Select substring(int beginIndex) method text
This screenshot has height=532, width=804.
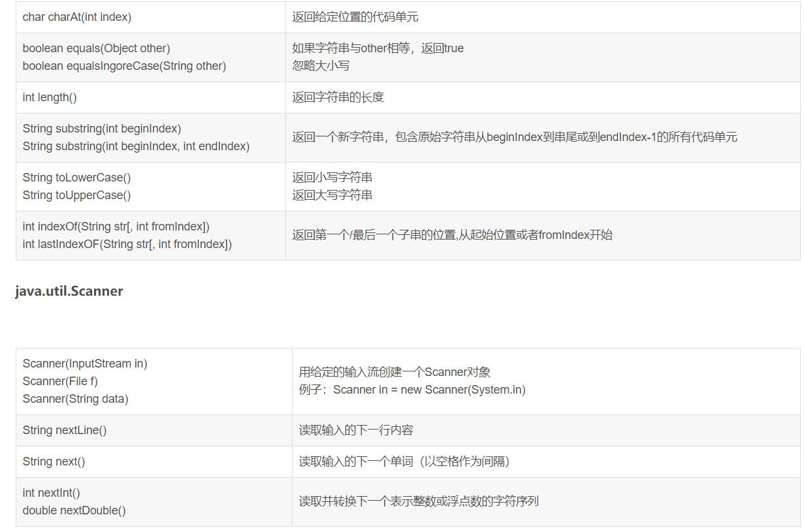coord(102,129)
